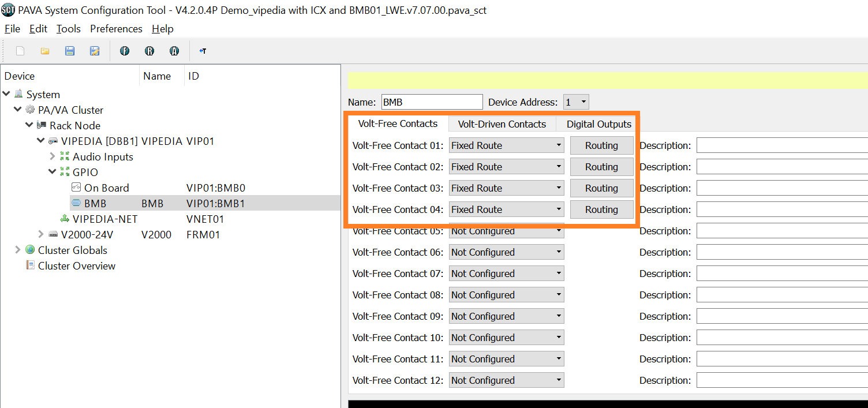868x408 pixels.
Task: Click the Save As toolbar icon with pencil
Action: (x=95, y=51)
